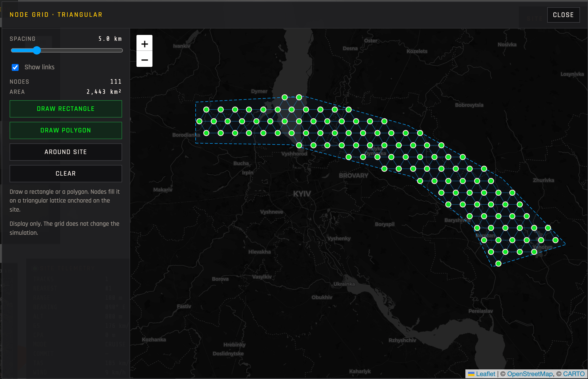
Task: Click the Desna map label
Action: 350,48
